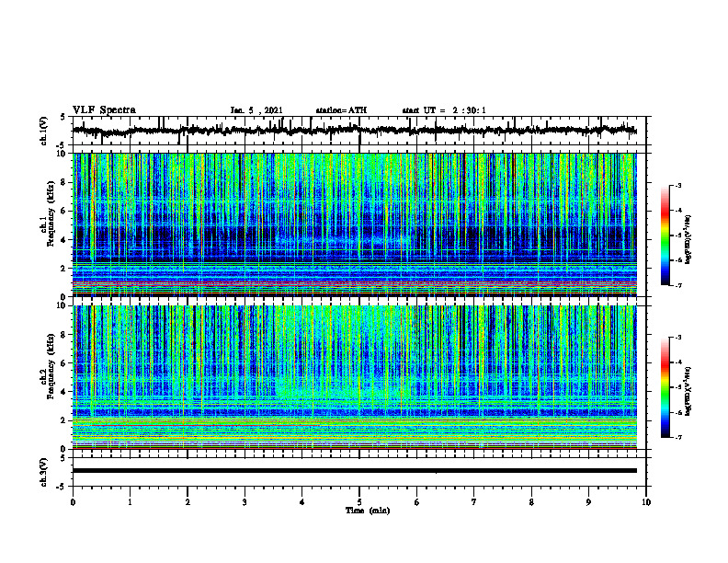Click the ch.3 flat black trace
728x563 pixels.
coord(355,471)
